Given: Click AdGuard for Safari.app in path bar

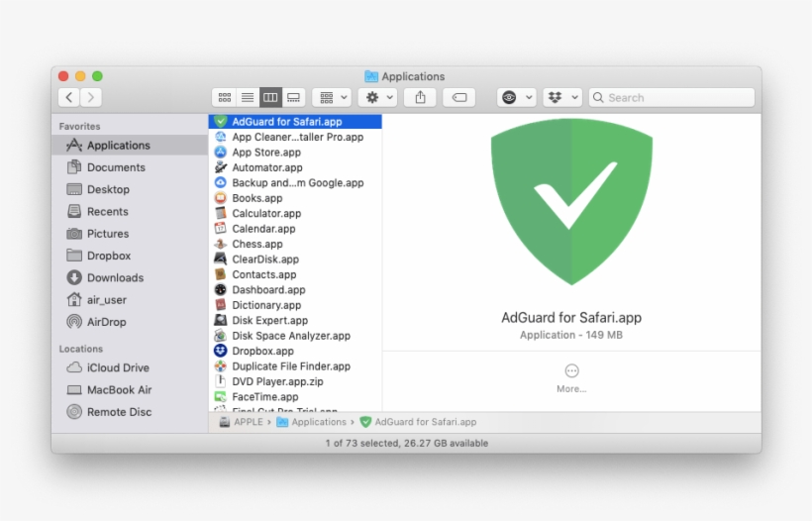Looking at the screenshot, I should click(x=419, y=422).
